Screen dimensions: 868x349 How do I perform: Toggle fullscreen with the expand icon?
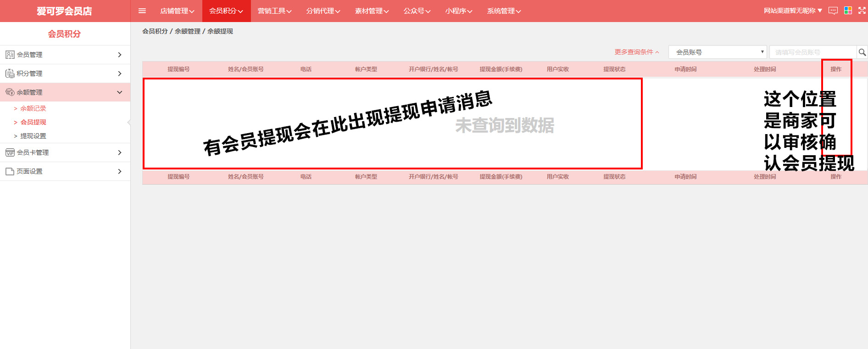862,11
